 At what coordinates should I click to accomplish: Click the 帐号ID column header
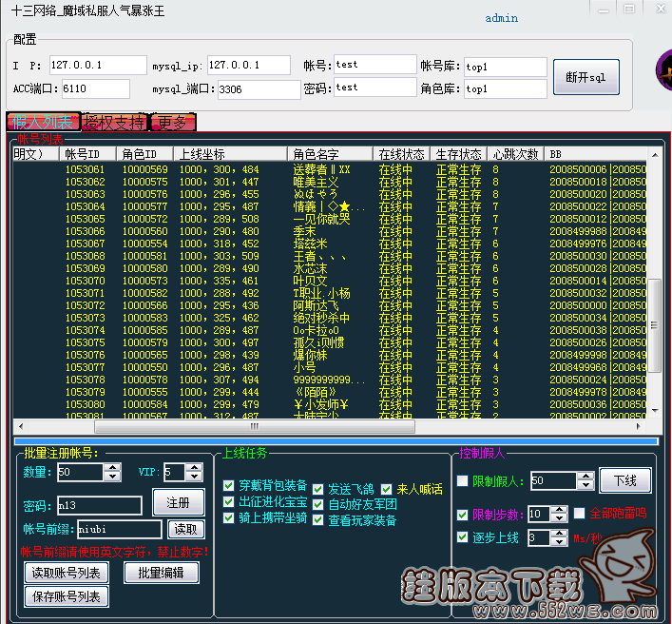click(87, 154)
